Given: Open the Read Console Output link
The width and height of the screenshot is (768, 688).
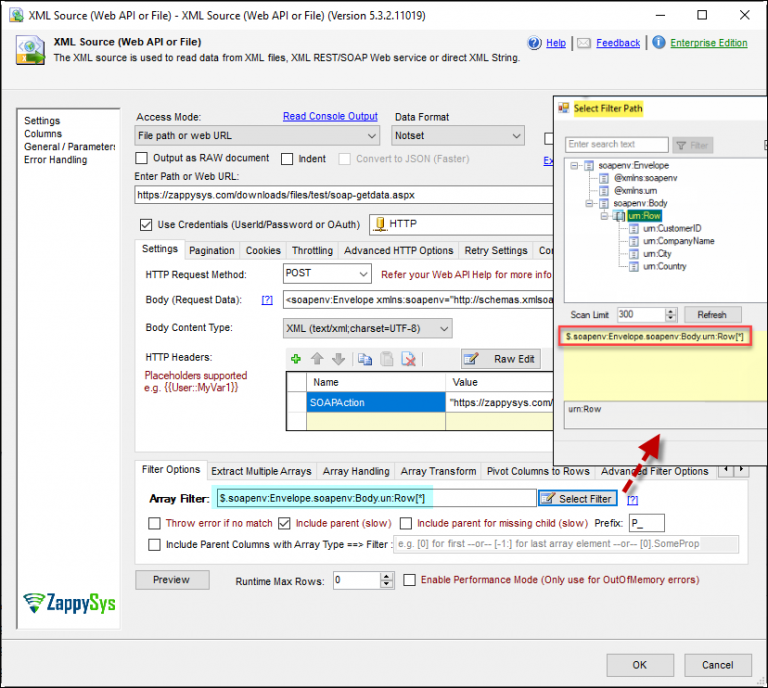Looking at the screenshot, I should (330, 117).
